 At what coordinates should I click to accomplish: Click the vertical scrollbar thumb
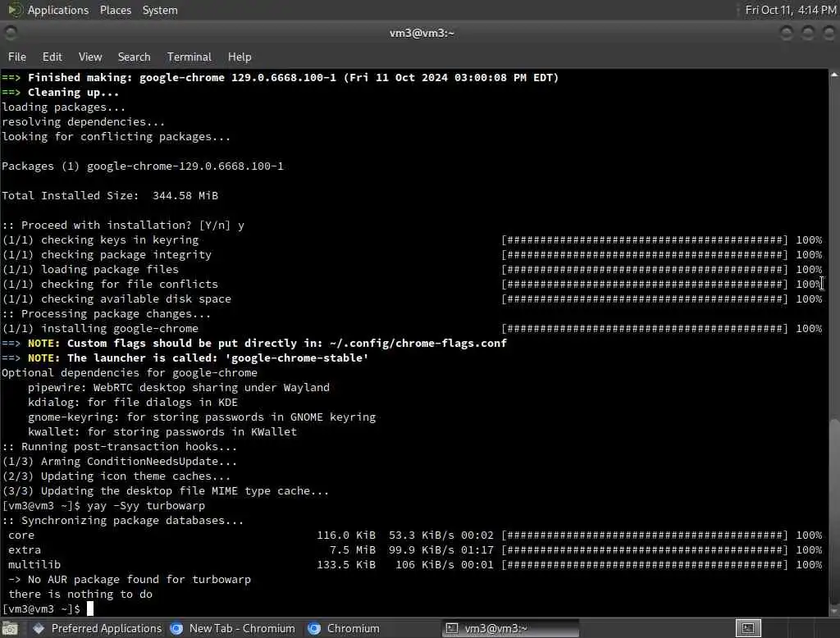[x=834, y=512]
